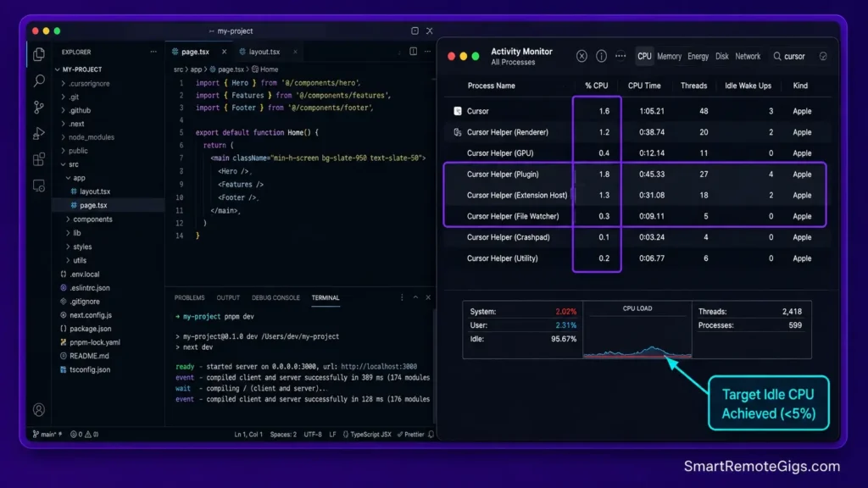Close the page.tsx editor tab

click(224, 52)
